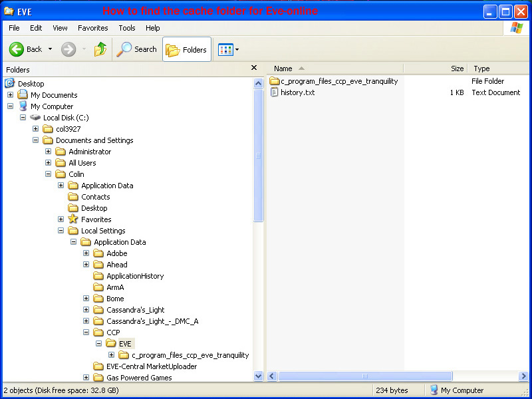
Task: Click the file list scroll right arrow
Action: (523, 376)
